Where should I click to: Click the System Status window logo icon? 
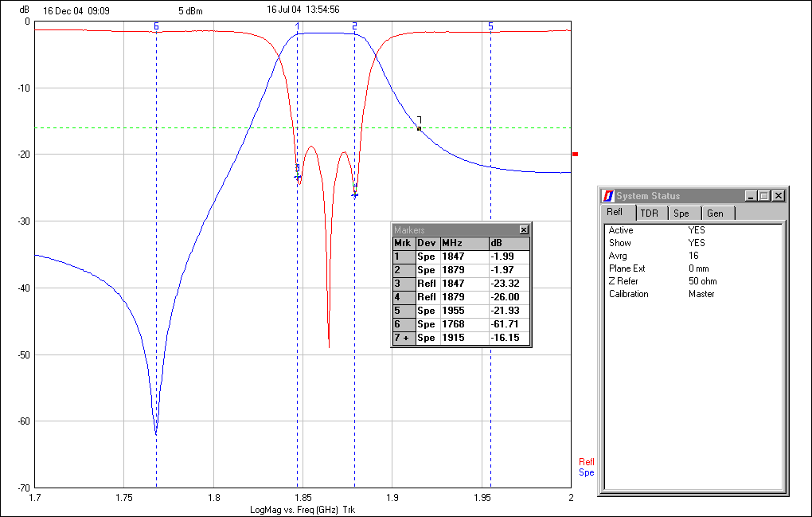pos(608,196)
